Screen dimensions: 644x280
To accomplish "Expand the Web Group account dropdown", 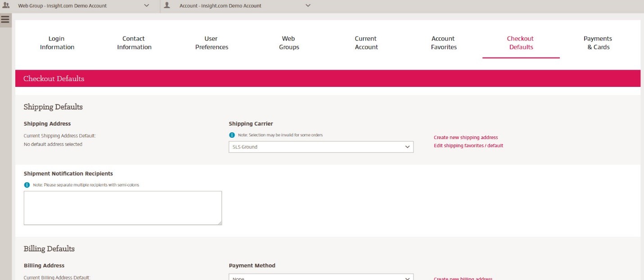I will (146, 6).
